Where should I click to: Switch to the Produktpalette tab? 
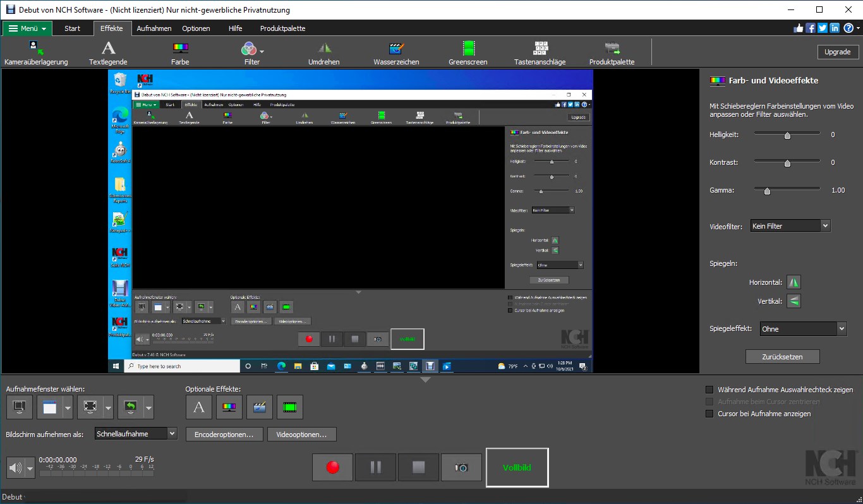tap(282, 28)
